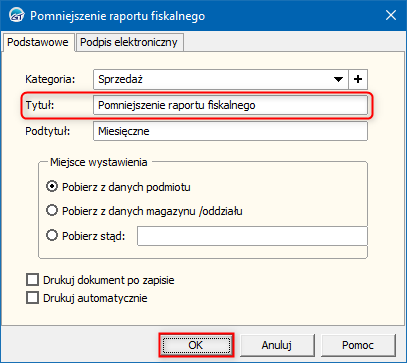407x363 pixels.
Task: Enable Drukuj dokument po zapisie checkbox
Action: click(x=100, y=280)
